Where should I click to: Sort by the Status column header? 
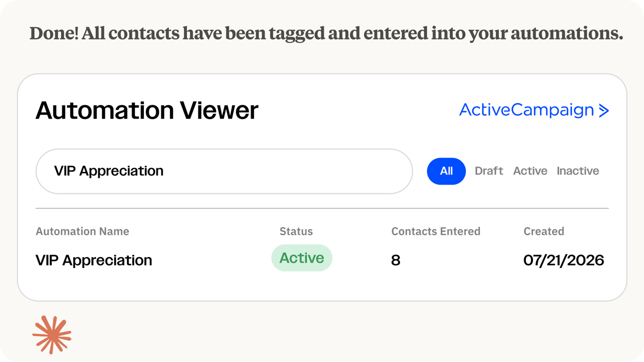click(296, 231)
